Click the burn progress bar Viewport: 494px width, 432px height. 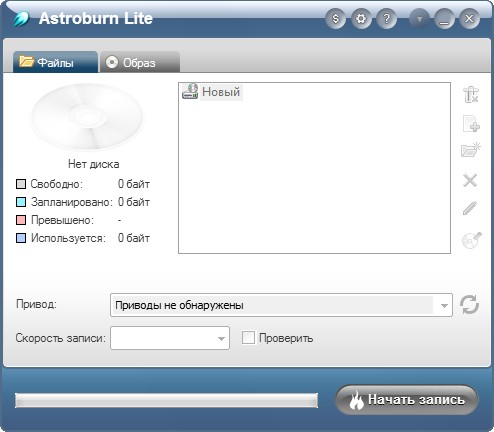(166, 400)
